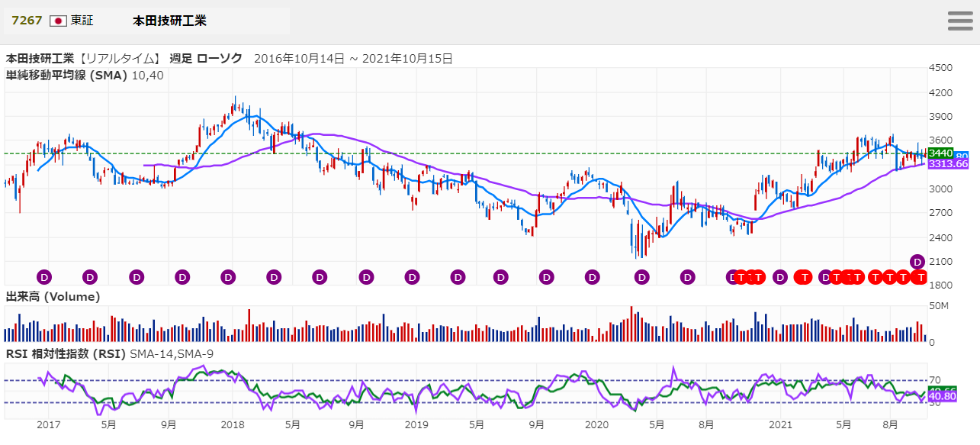
Task: Click the D marker above the 2021 label
Action: 779,277
